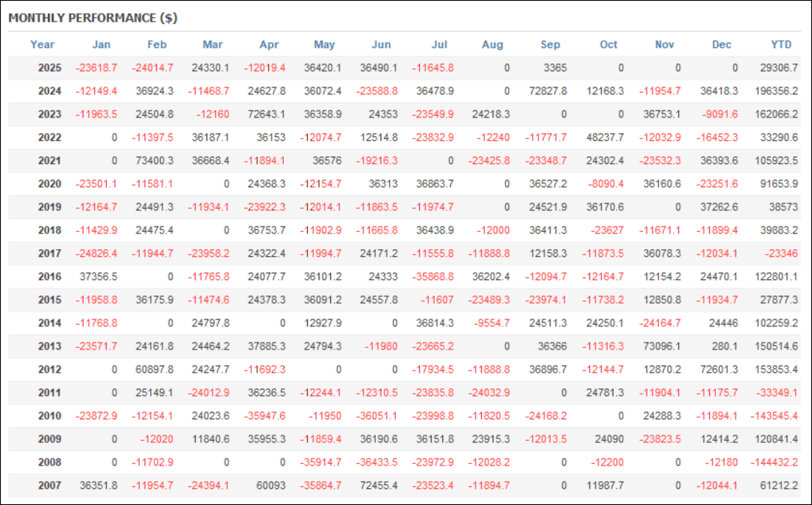Select the 2013 November value 73096.1
Screen dimensions: 812x505
(662, 346)
